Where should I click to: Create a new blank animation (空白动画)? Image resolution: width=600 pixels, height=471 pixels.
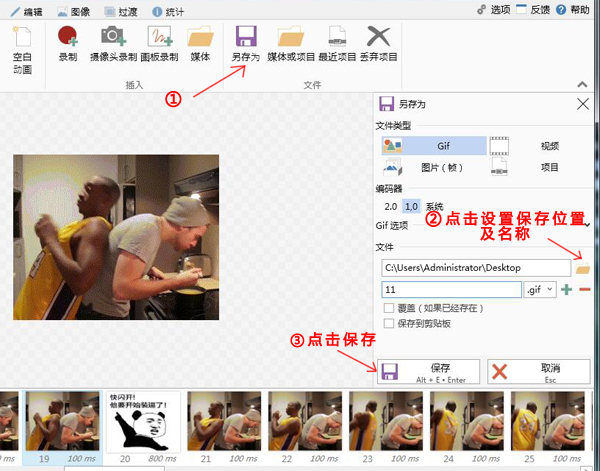[22, 50]
